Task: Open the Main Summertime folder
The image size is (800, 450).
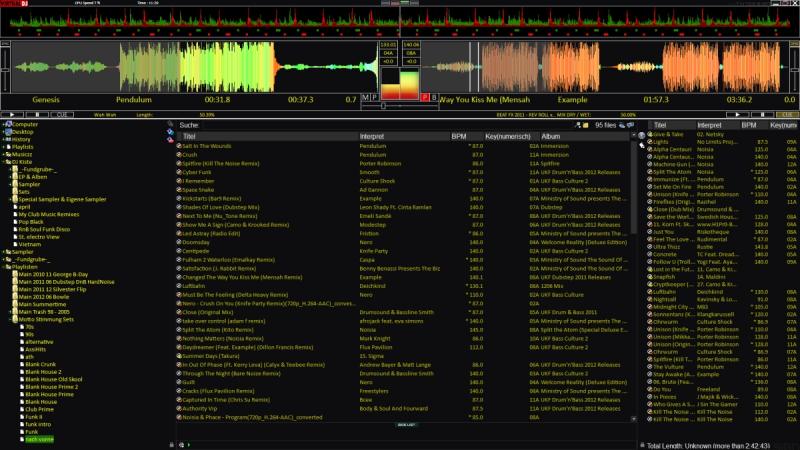Action: point(42,304)
